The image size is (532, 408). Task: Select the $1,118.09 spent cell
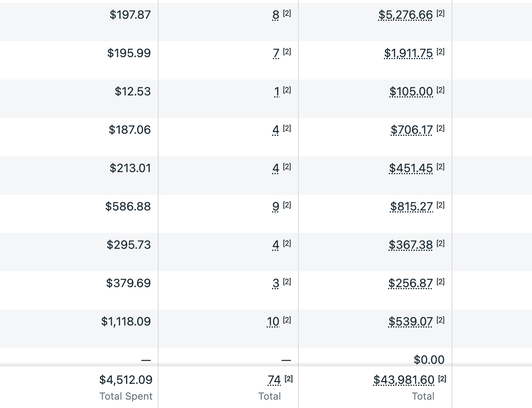pyautogui.click(x=126, y=322)
